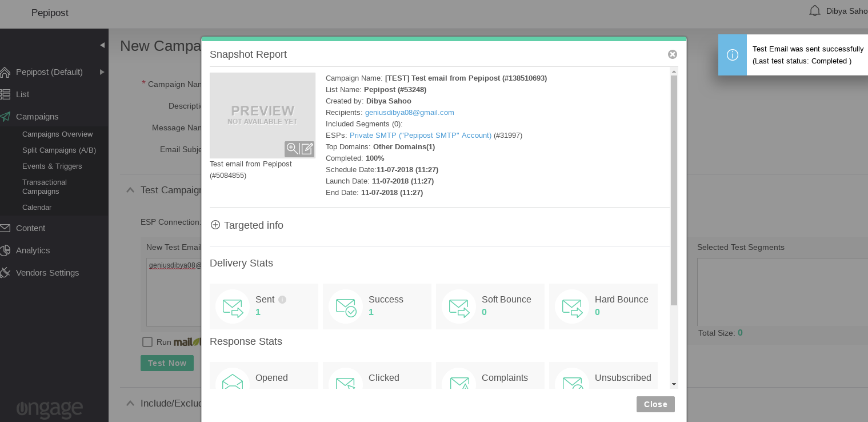
Task: Click the Completed 100% line
Action: tap(355, 158)
